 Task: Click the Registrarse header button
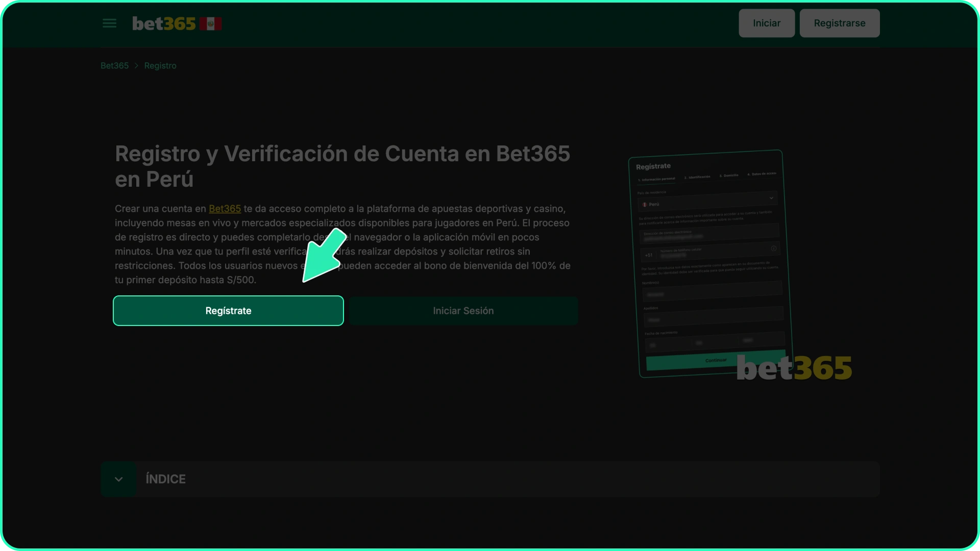[x=840, y=23]
